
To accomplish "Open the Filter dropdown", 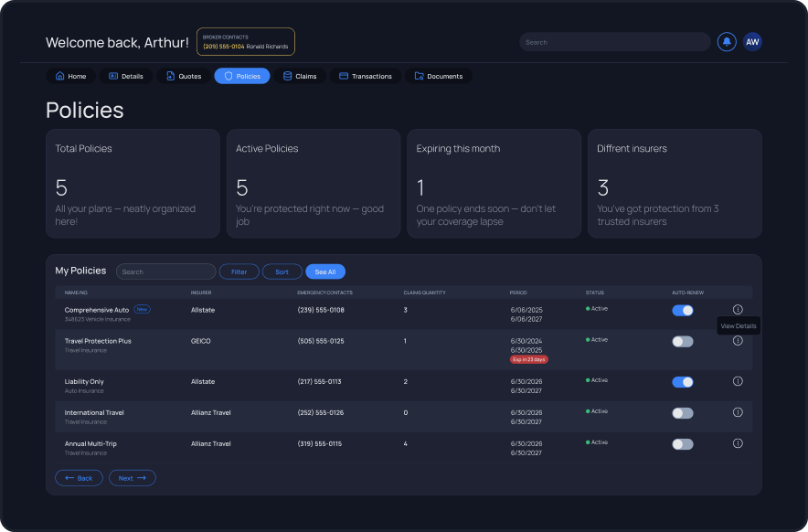I will (239, 271).
